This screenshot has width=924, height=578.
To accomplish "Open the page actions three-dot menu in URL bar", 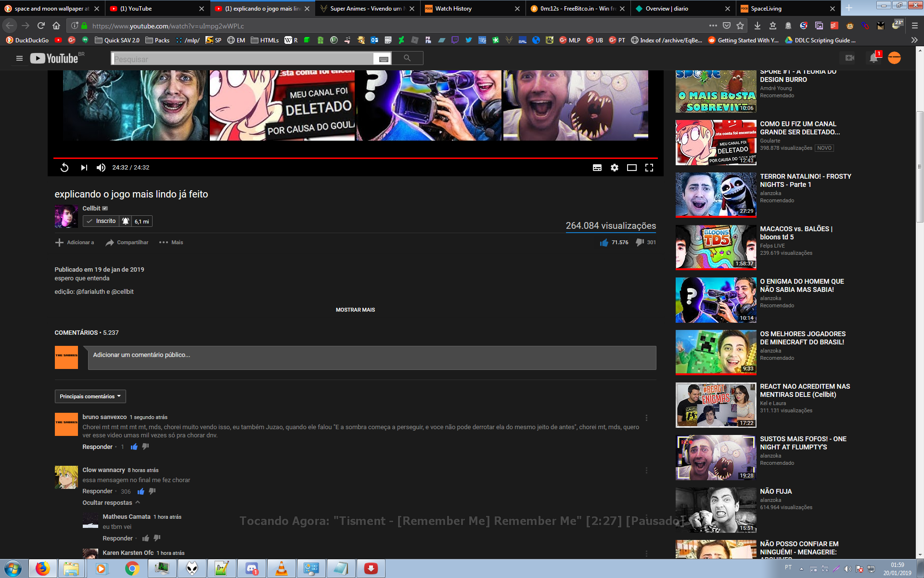I will (713, 26).
